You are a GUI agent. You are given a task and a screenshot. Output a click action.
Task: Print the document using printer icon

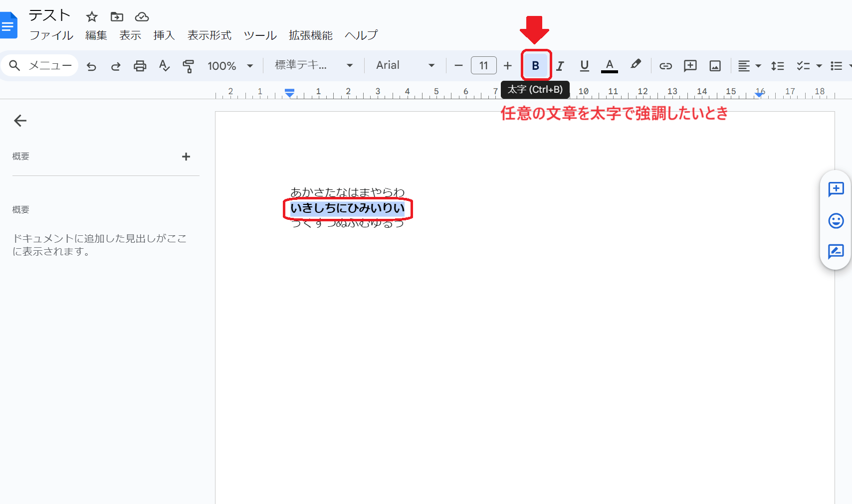click(140, 66)
